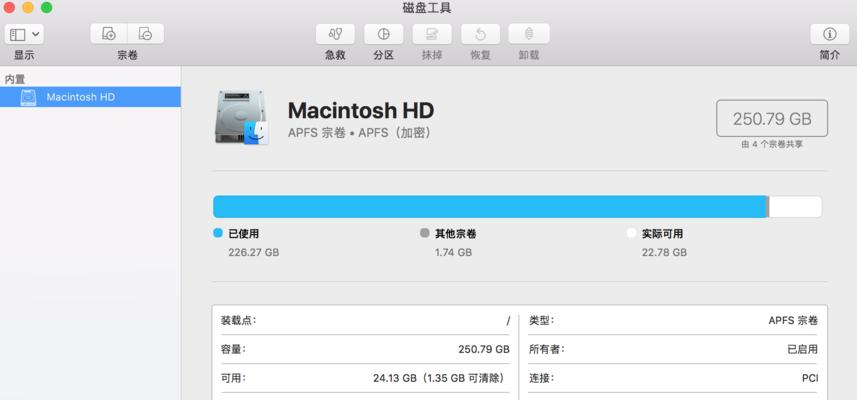
Task: Click the 22.78 GB available value
Action: pyautogui.click(x=664, y=252)
